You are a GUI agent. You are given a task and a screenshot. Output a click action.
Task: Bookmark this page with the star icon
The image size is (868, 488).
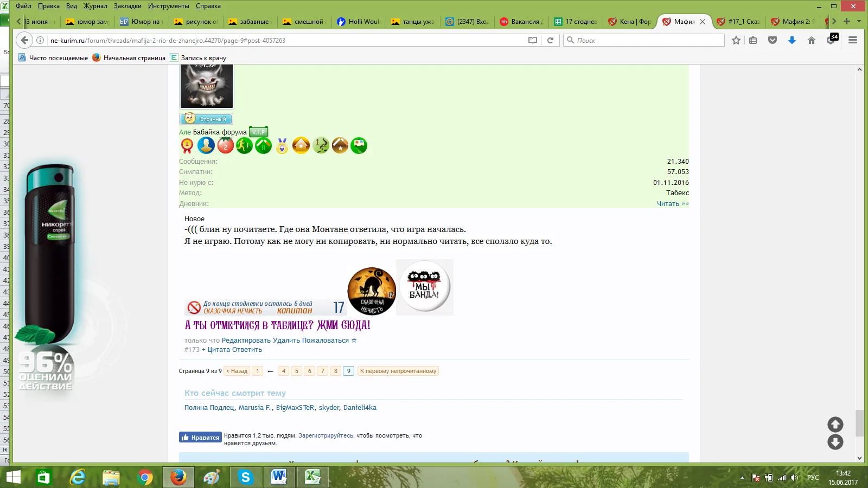tap(736, 40)
